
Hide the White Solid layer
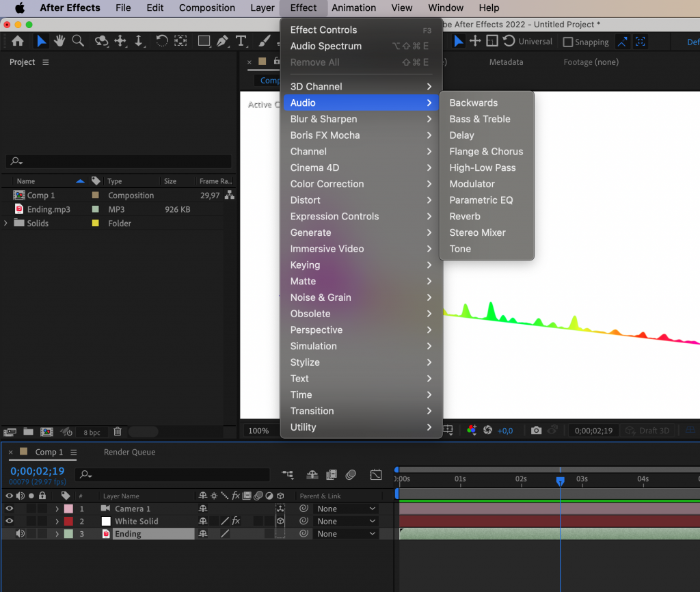[x=10, y=521]
